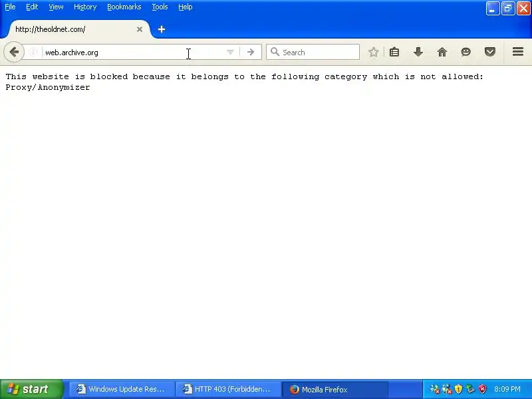Close the theoldnet.com tab

click(140, 29)
